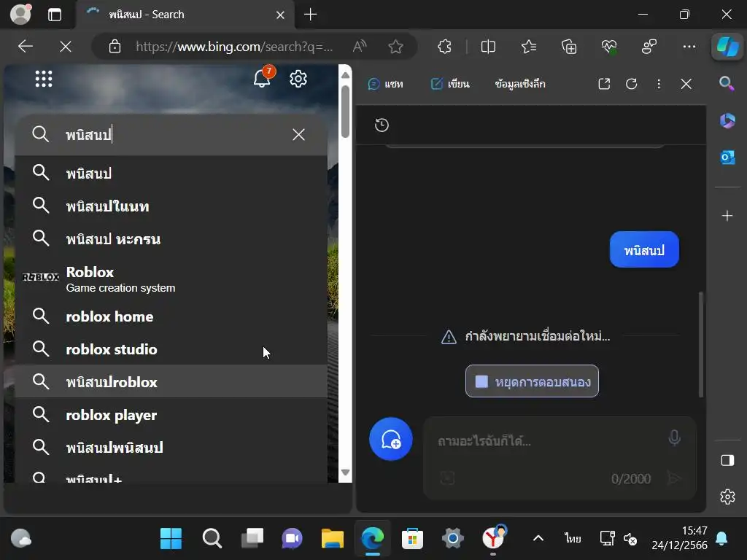This screenshot has width=747, height=560.
Task: Open the Extensions puzzle icon
Action: (x=444, y=47)
